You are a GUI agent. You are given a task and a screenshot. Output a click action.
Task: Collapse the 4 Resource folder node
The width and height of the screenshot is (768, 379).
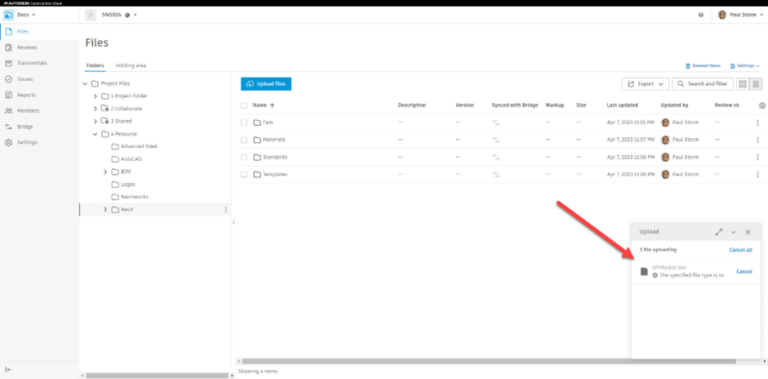tap(95, 134)
